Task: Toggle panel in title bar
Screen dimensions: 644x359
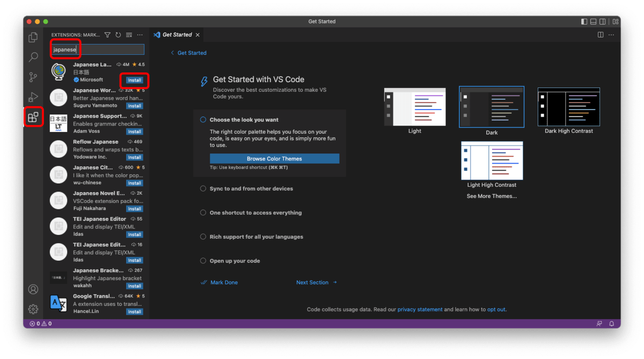Action: pyautogui.click(x=594, y=21)
